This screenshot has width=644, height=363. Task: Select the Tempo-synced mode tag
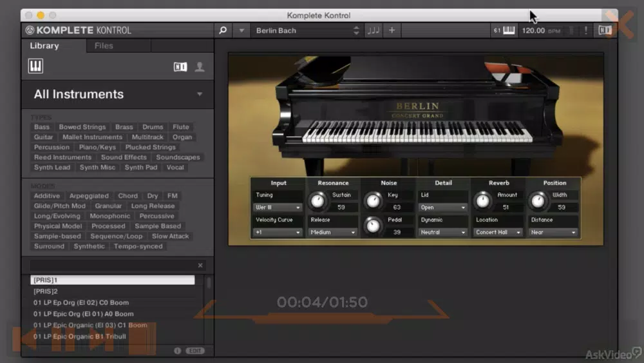[x=138, y=246]
